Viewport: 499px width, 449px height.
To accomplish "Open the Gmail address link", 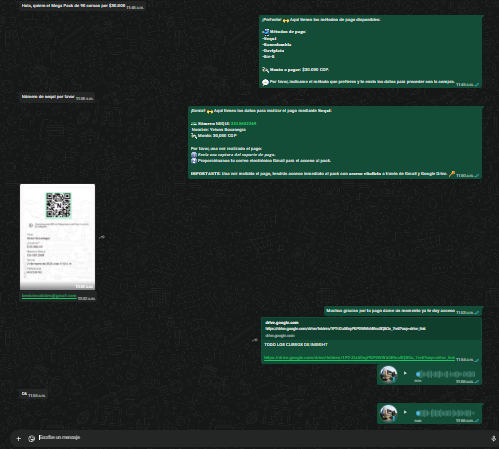I will click(49, 296).
